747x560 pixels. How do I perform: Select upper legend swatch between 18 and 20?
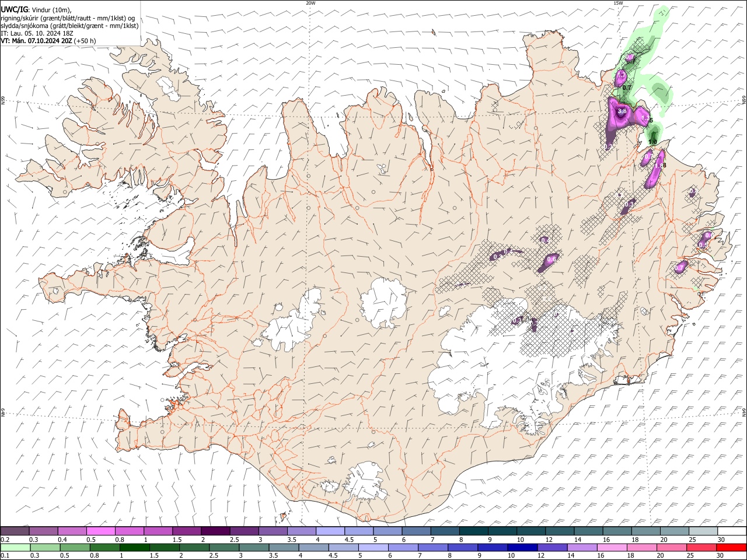click(x=645, y=531)
